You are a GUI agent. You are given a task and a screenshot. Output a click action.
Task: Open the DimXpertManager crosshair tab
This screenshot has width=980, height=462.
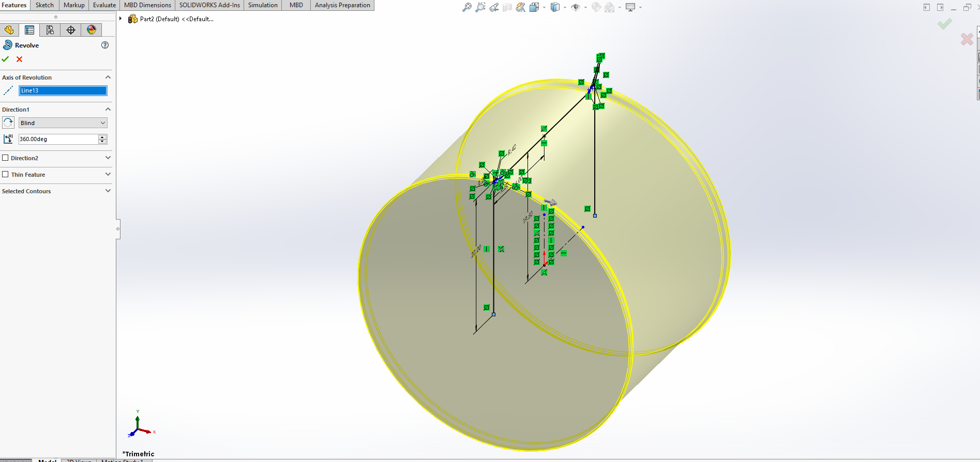click(71, 30)
